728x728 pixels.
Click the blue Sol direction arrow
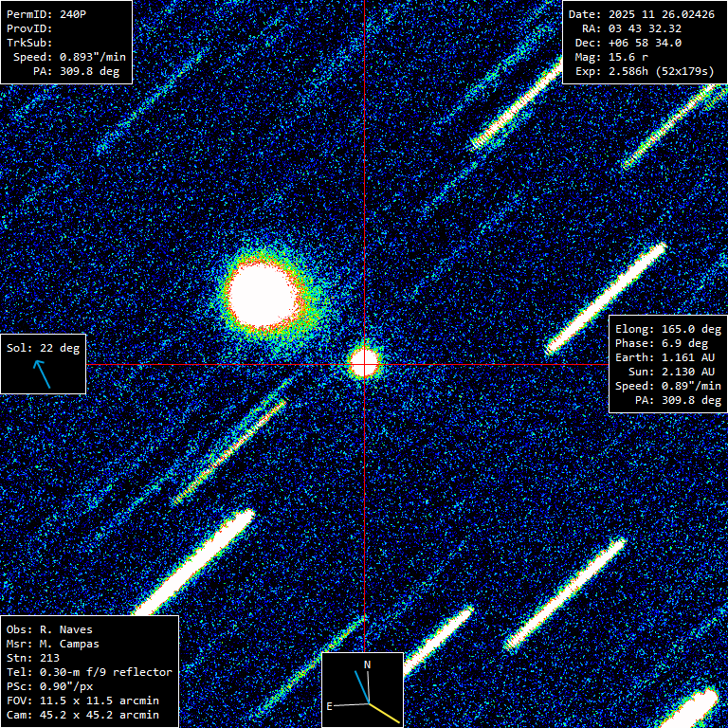click(x=43, y=374)
